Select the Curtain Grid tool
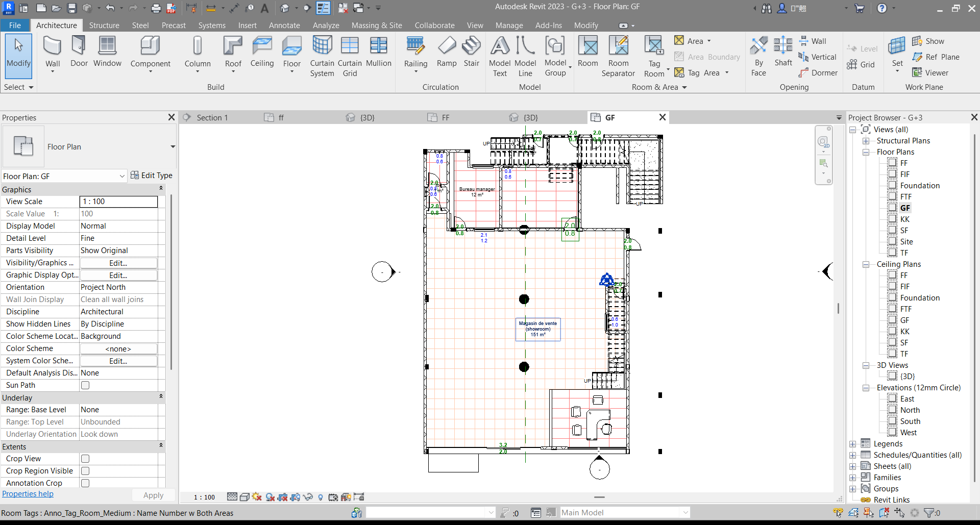Image resolution: width=980 pixels, height=525 pixels. click(350, 57)
